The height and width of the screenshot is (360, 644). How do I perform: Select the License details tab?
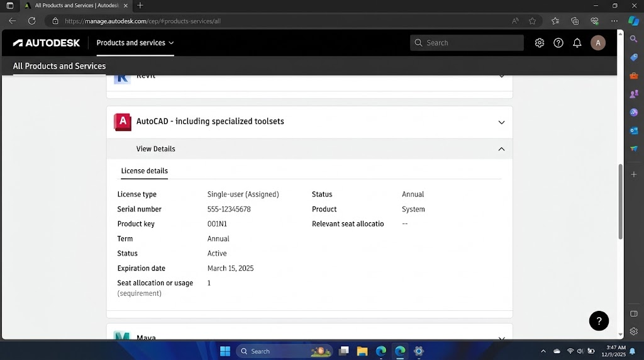click(144, 171)
